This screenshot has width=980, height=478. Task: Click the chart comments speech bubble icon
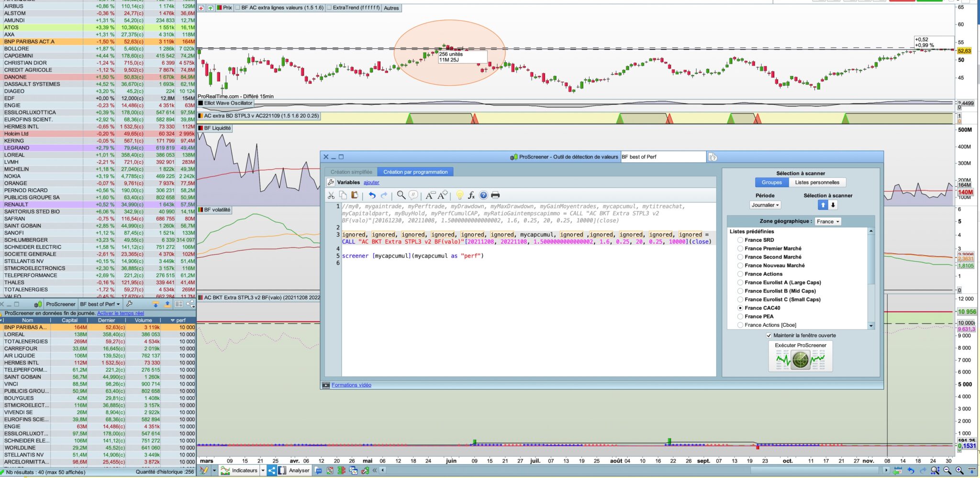[x=318, y=470]
